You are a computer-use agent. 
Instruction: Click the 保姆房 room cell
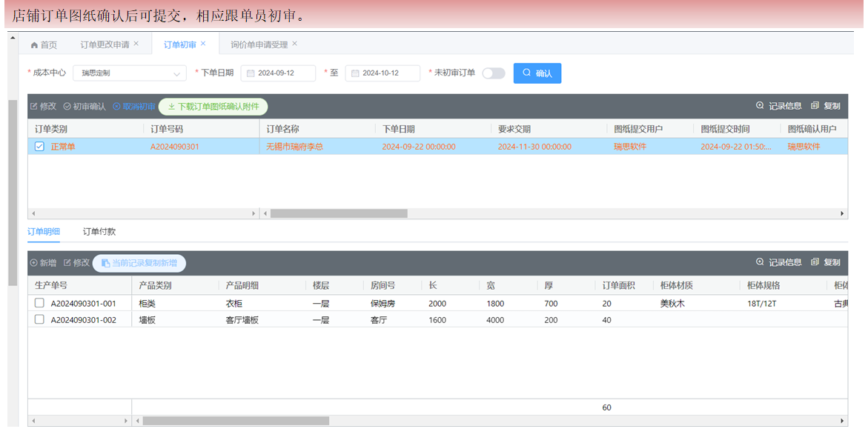(383, 304)
